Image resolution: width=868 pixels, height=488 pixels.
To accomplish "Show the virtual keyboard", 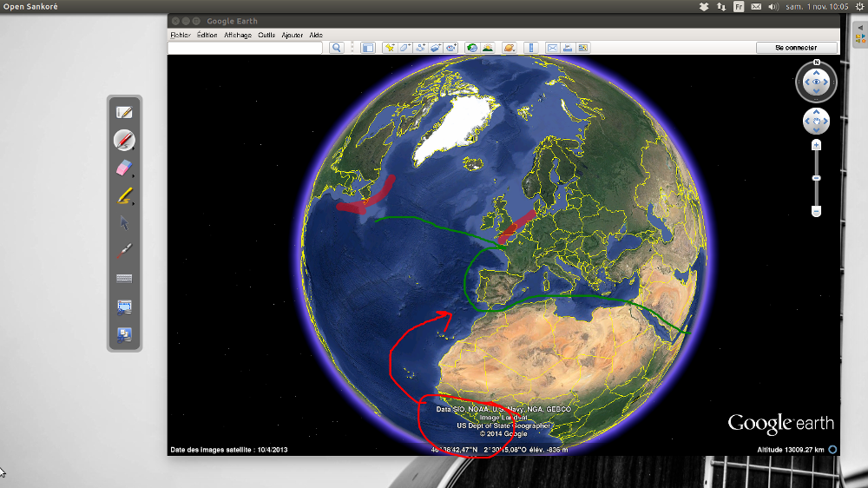I will pyautogui.click(x=124, y=279).
